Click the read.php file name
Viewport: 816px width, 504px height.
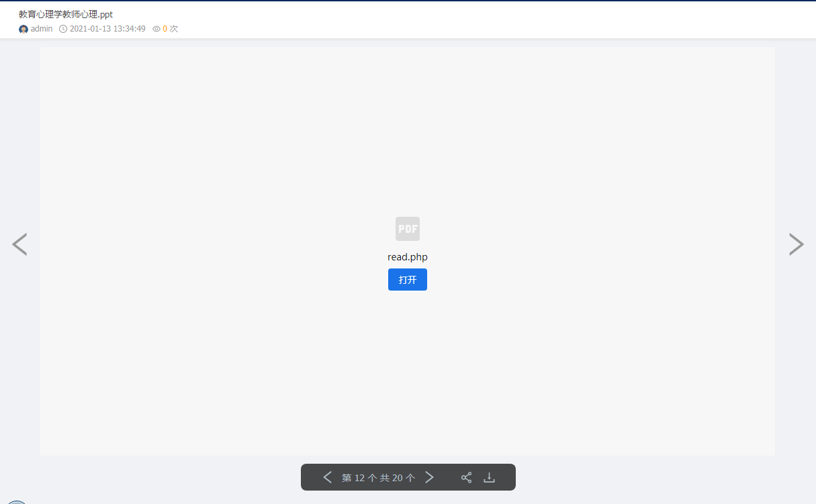(407, 257)
